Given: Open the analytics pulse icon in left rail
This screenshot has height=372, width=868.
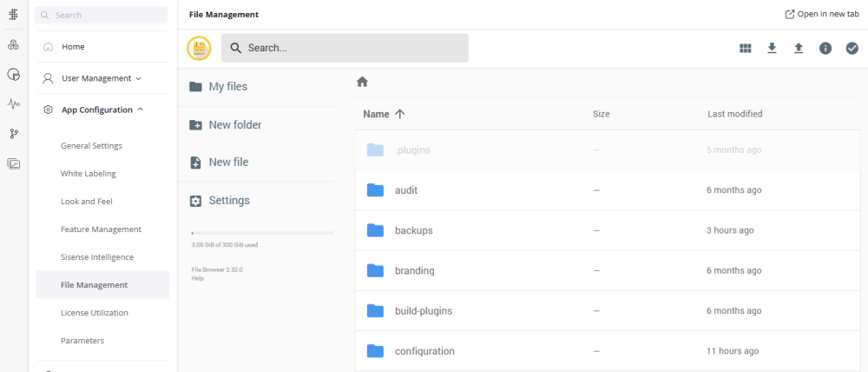Looking at the screenshot, I should click(x=13, y=104).
